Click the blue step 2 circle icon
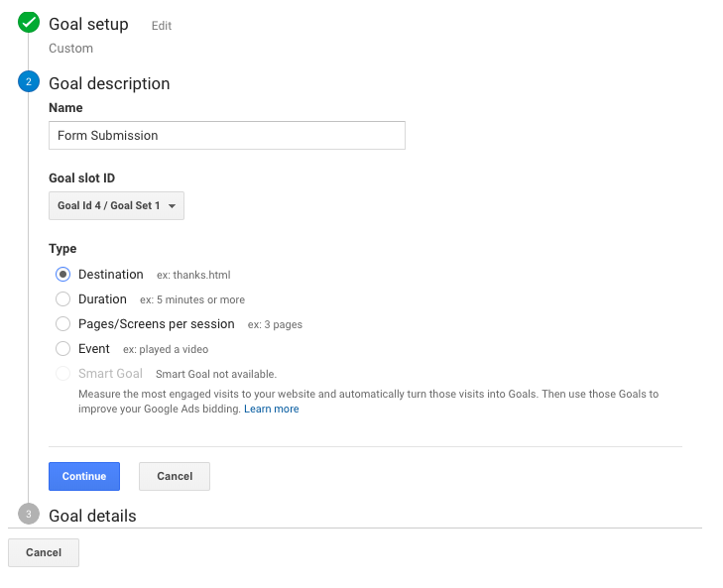This screenshot has height=588, width=723. tap(29, 81)
